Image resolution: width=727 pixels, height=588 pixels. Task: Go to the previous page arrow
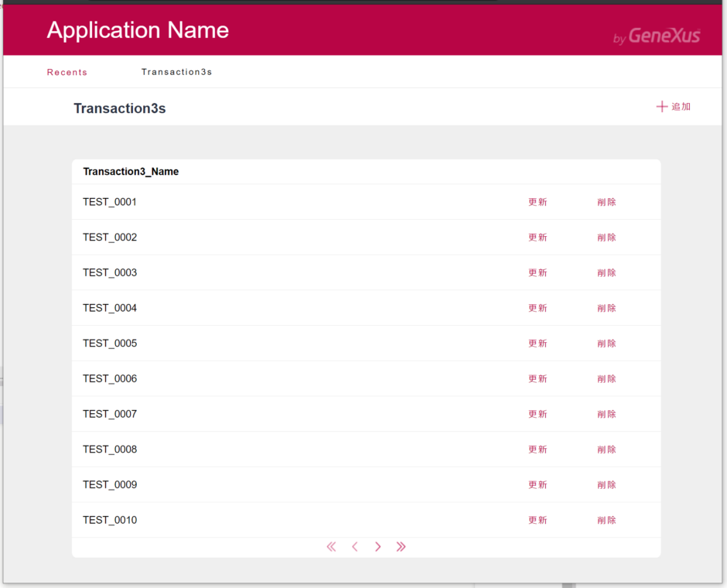point(354,547)
